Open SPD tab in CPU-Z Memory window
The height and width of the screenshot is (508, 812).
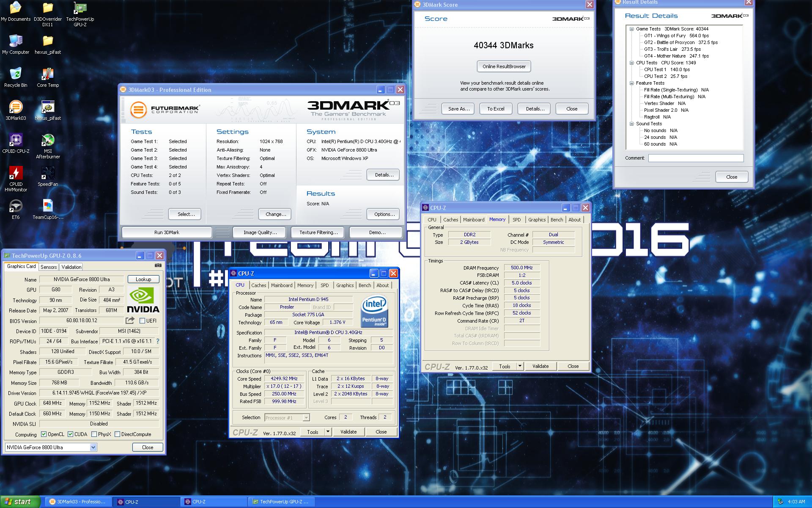click(517, 220)
